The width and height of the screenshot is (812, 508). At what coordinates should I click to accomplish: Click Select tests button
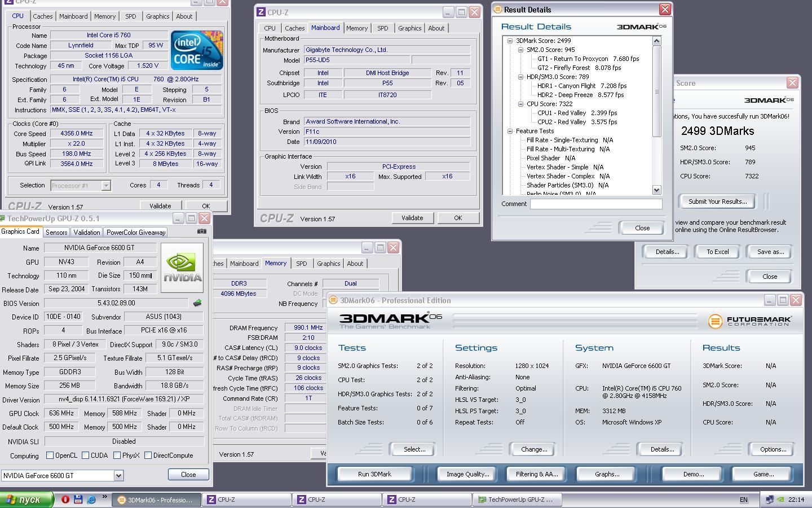point(414,449)
